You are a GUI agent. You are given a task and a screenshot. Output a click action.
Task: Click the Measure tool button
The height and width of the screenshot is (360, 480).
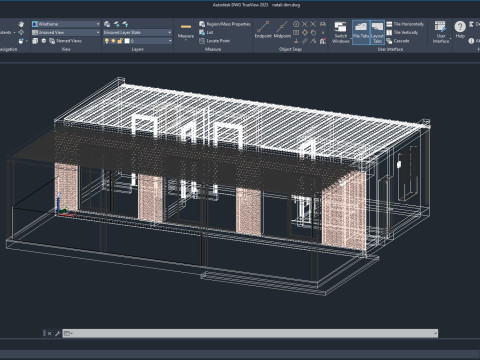(186, 31)
